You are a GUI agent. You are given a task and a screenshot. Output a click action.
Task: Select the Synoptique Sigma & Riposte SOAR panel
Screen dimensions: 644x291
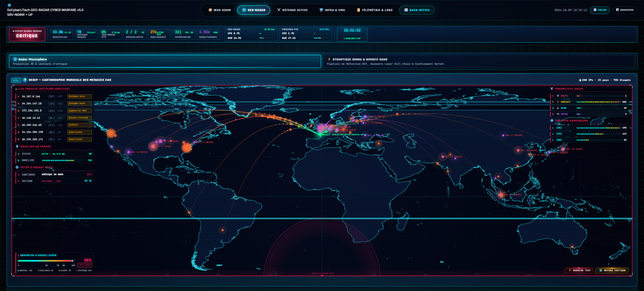pos(479,61)
